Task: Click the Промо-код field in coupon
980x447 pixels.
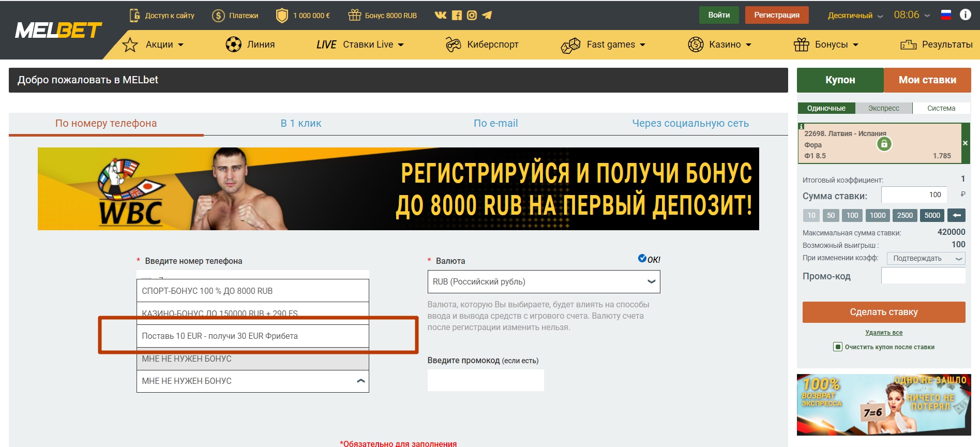Action: click(923, 275)
